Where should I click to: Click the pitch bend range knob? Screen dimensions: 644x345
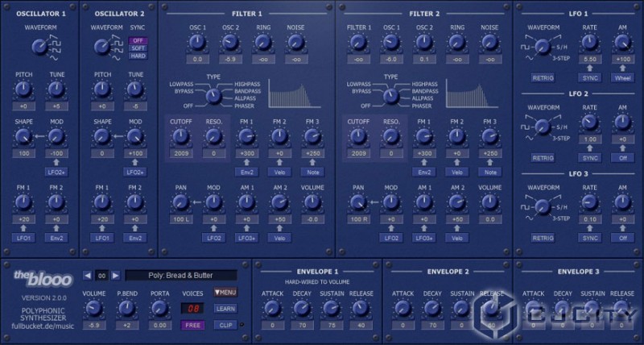(x=127, y=308)
